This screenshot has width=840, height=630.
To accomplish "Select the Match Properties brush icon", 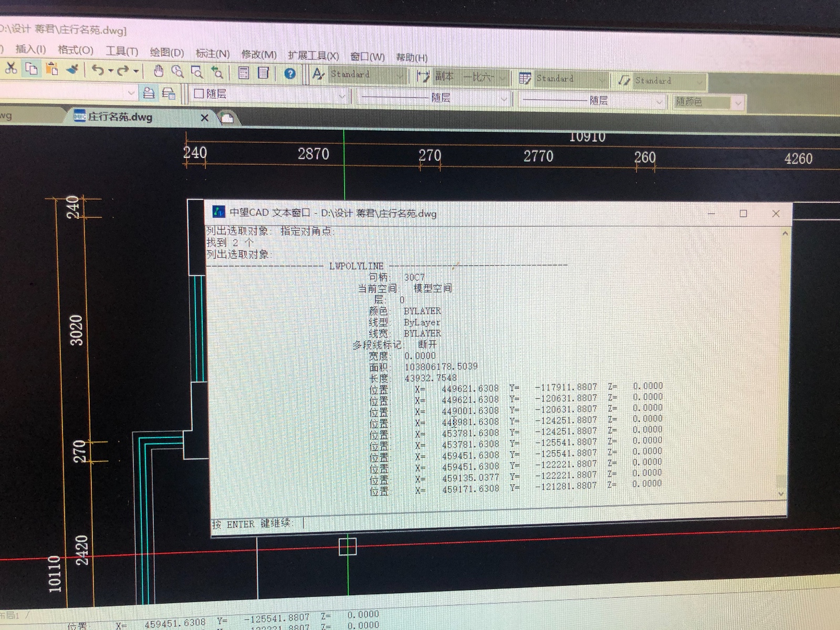I will click(x=73, y=69).
